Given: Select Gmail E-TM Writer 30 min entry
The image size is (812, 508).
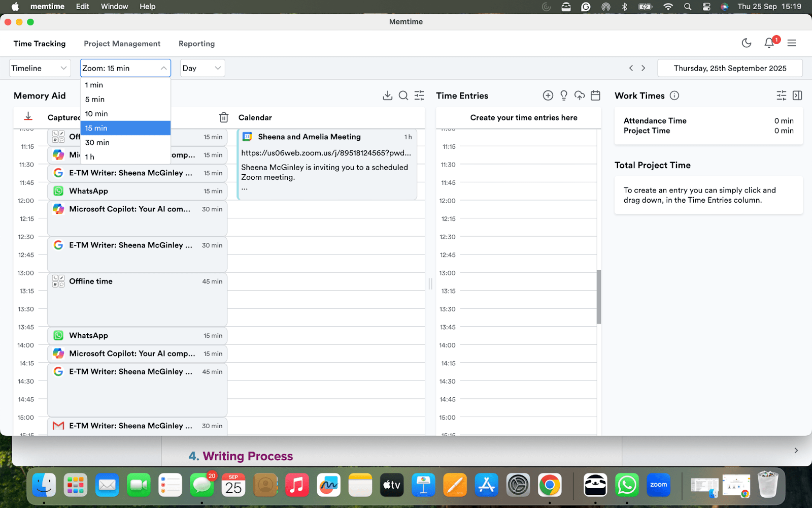Looking at the screenshot, I should click(x=137, y=426).
